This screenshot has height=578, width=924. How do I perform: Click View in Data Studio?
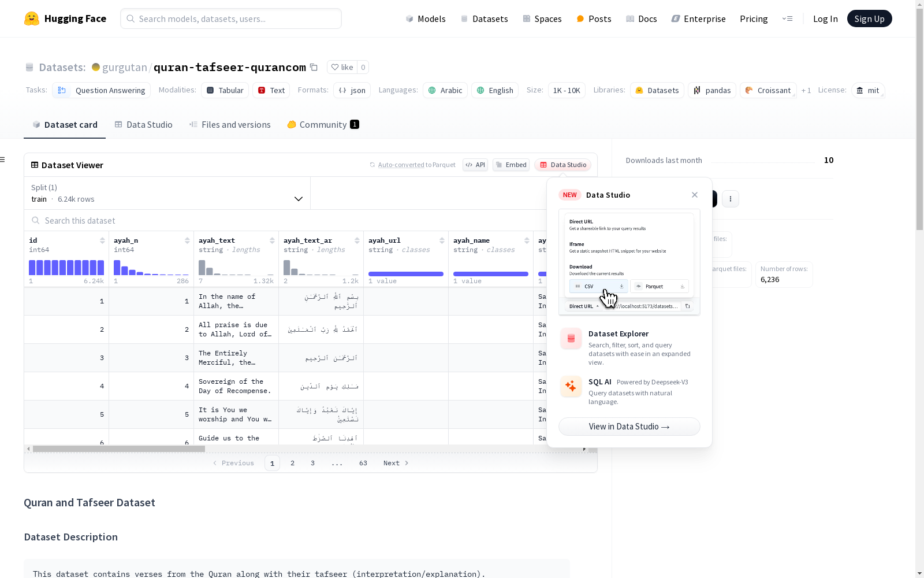coord(629,427)
